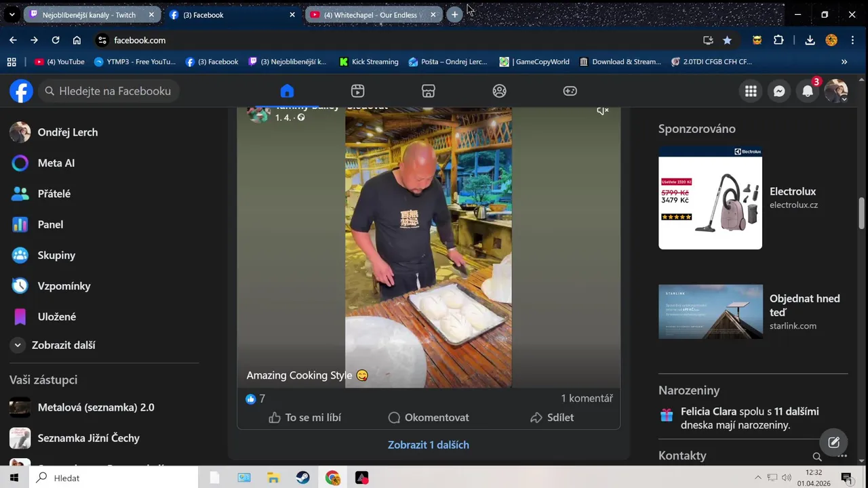Open the Download & Stream bookmark
The width and height of the screenshot is (868, 488).
click(x=620, y=62)
